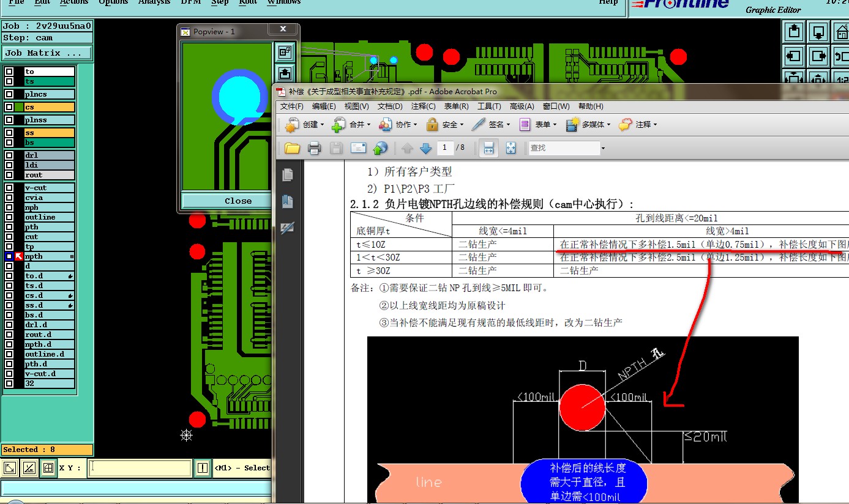
Task: Open the Pages panel icon in Acrobat sidebar
Action: click(x=288, y=175)
